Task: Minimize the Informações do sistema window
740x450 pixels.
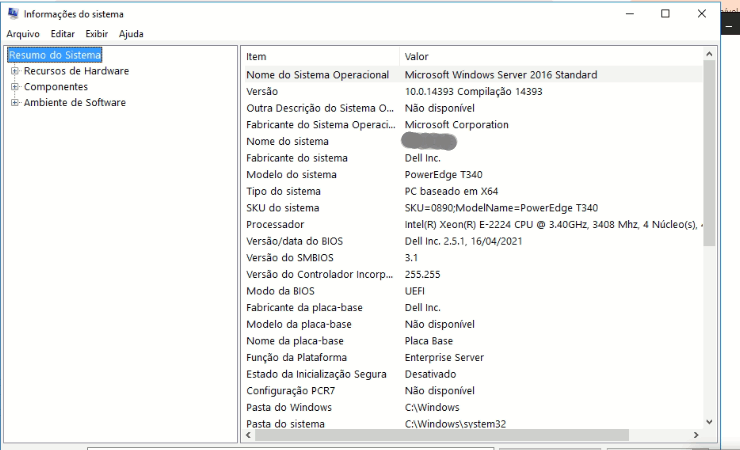Action: pos(630,14)
